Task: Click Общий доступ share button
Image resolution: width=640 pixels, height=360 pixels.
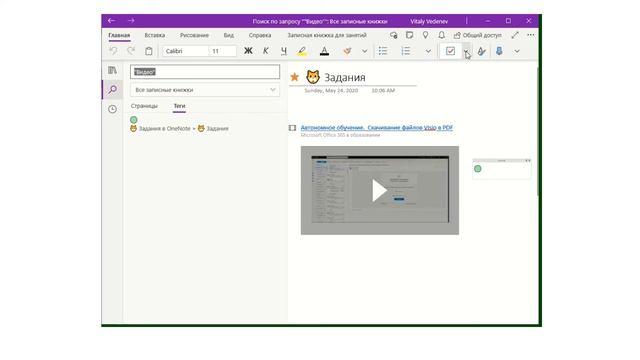Action: (478, 35)
